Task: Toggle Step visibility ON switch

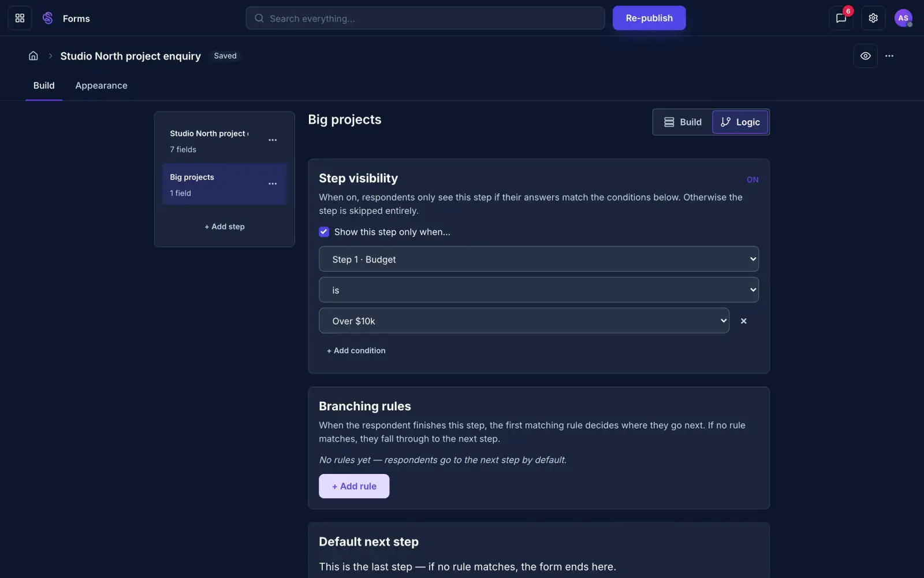Action: pyautogui.click(x=752, y=180)
